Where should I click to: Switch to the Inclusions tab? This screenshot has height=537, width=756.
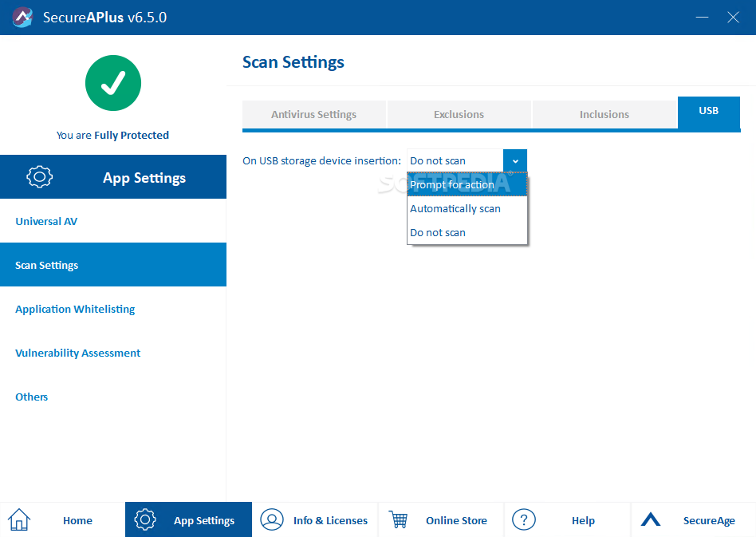pyautogui.click(x=604, y=114)
